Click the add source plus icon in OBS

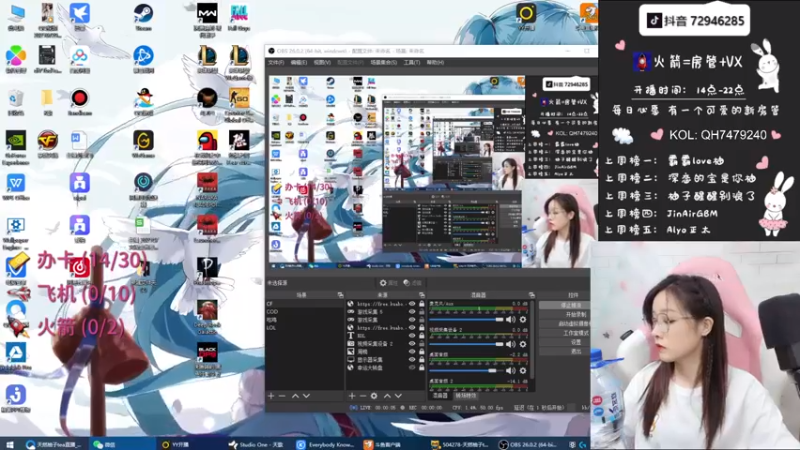tap(352, 396)
